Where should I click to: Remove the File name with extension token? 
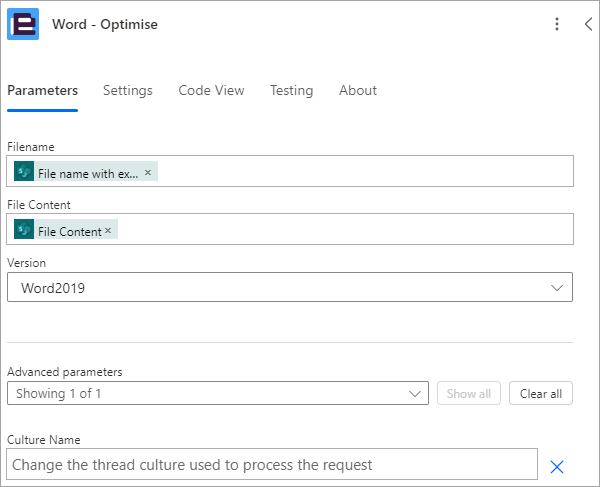tap(148, 173)
